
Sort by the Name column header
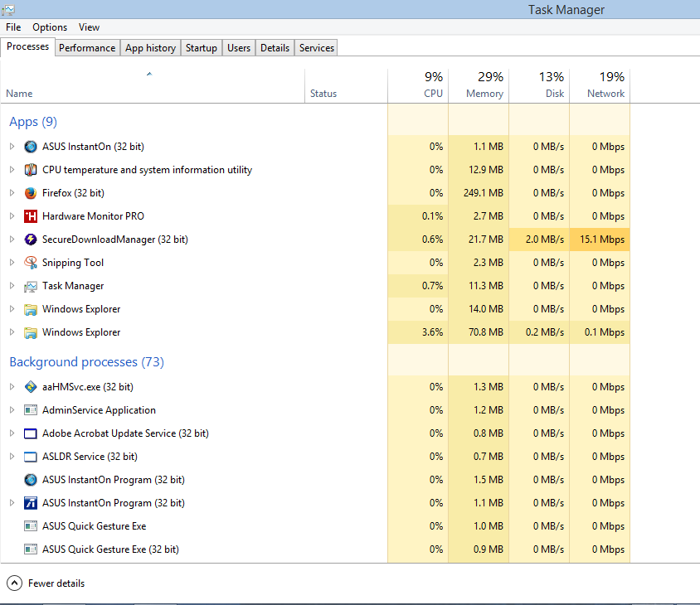tap(153, 86)
